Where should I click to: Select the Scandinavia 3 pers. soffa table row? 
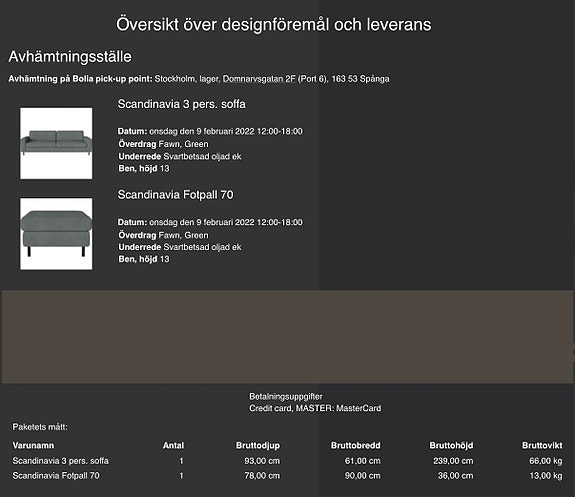pos(287,461)
